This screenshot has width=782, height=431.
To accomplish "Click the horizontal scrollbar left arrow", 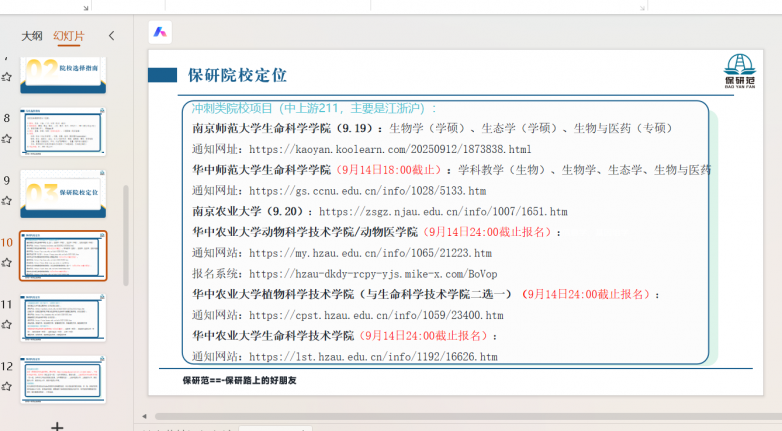I will click(144, 416).
